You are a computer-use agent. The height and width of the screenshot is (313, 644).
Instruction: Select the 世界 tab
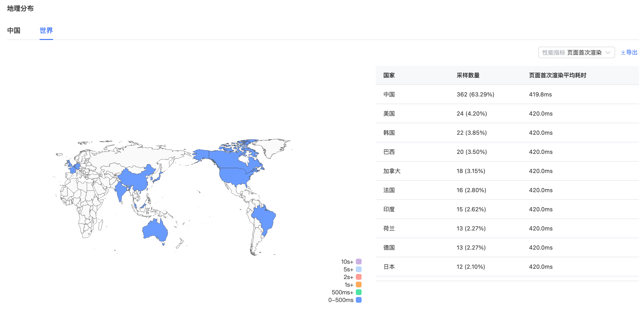coord(46,30)
